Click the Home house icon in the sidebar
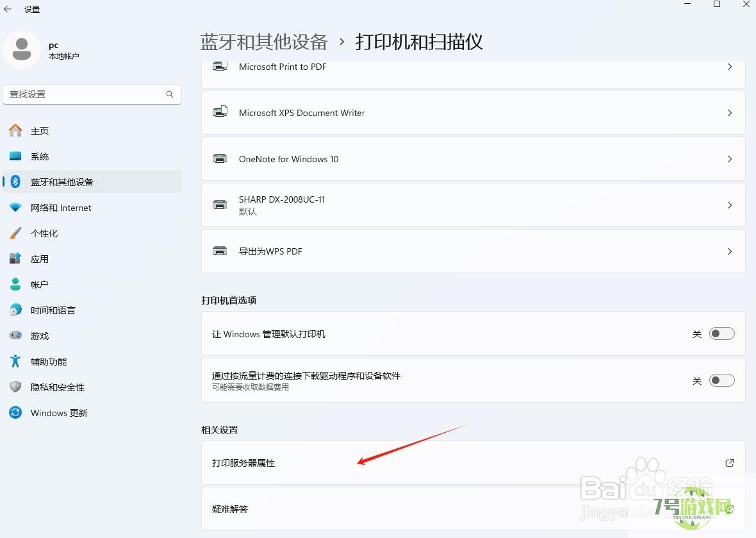Viewport: 756px width, 538px height. tap(15, 130)
